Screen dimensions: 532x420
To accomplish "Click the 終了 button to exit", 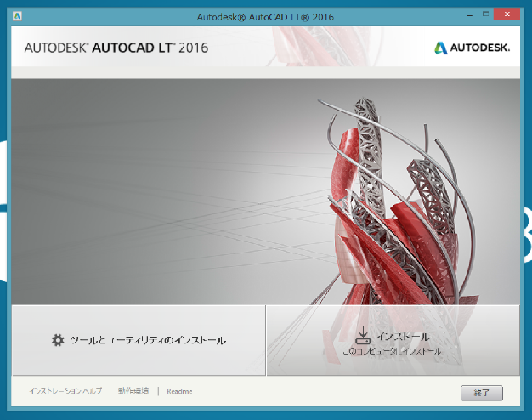I will pyautogui.click(x=482, y=393).
